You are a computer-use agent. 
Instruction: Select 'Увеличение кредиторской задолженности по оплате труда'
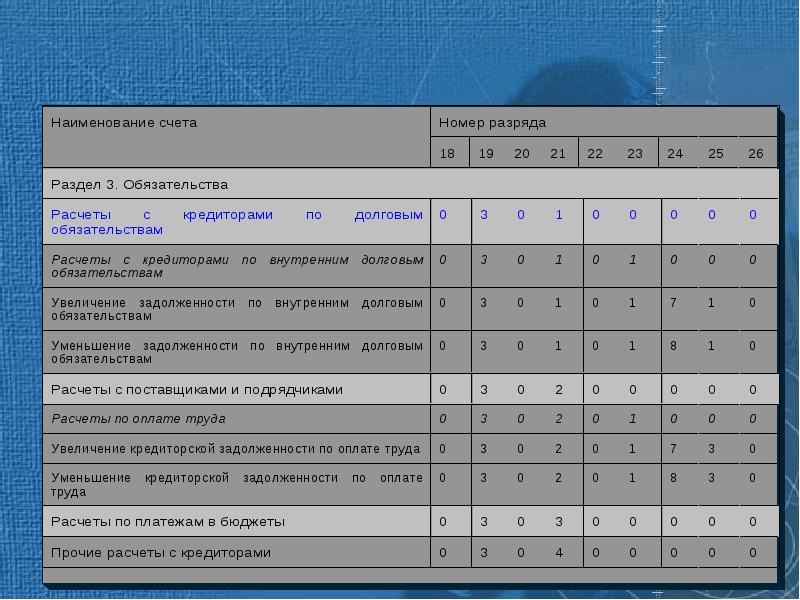pyautogui.click(x=235, y=449)
